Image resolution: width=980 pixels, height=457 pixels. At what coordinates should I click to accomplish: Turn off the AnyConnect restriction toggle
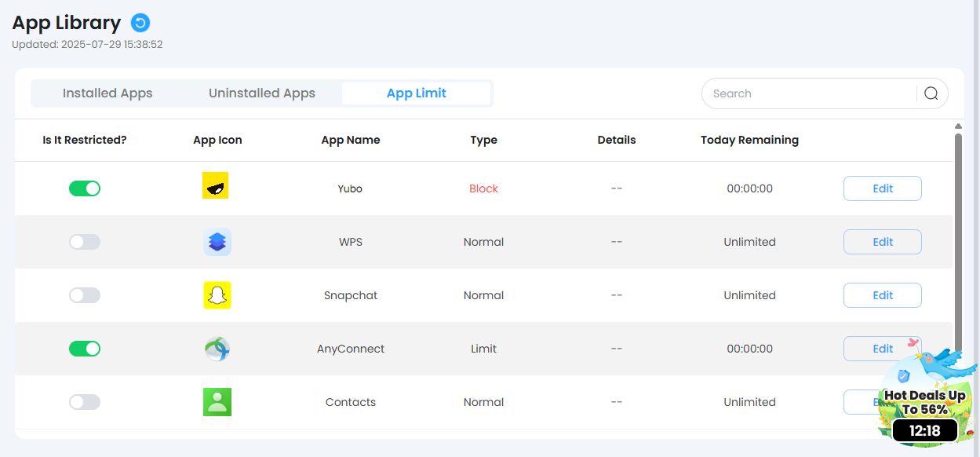(x=85, y=349)
